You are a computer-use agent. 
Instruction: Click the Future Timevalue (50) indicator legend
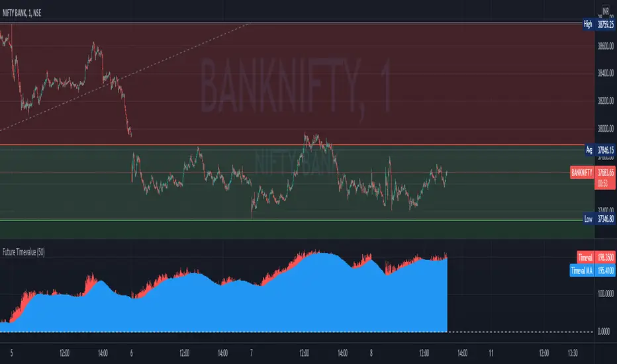24,252
